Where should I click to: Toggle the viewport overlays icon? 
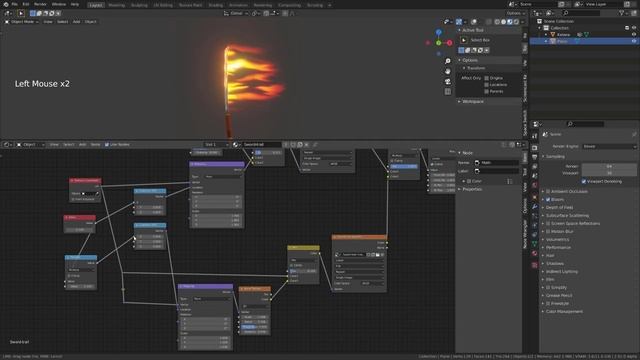pyautogui.click(x=474, y=22)
